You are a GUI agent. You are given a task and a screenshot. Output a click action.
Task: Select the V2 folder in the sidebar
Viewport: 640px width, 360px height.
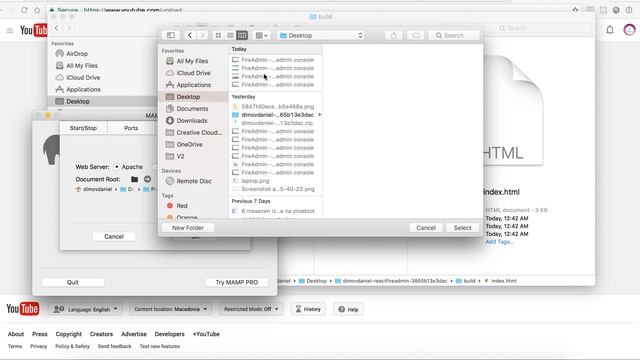click(180, 156)
